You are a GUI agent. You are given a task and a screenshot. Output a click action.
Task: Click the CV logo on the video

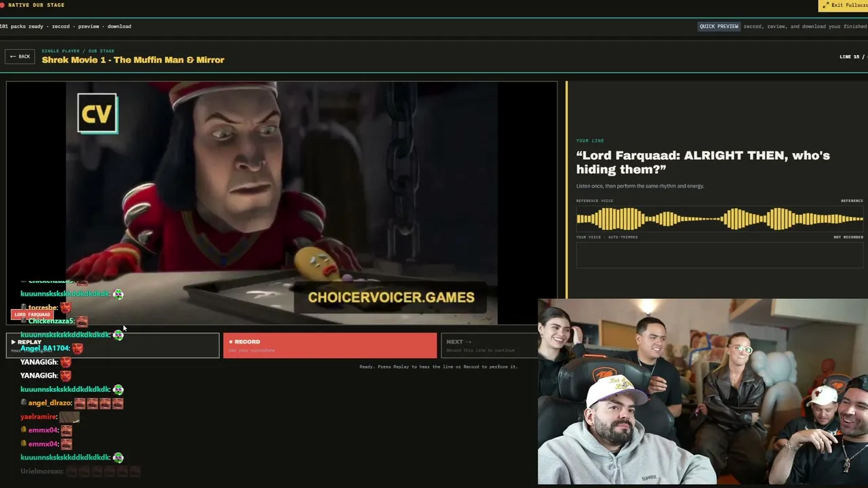pos(98,114)
